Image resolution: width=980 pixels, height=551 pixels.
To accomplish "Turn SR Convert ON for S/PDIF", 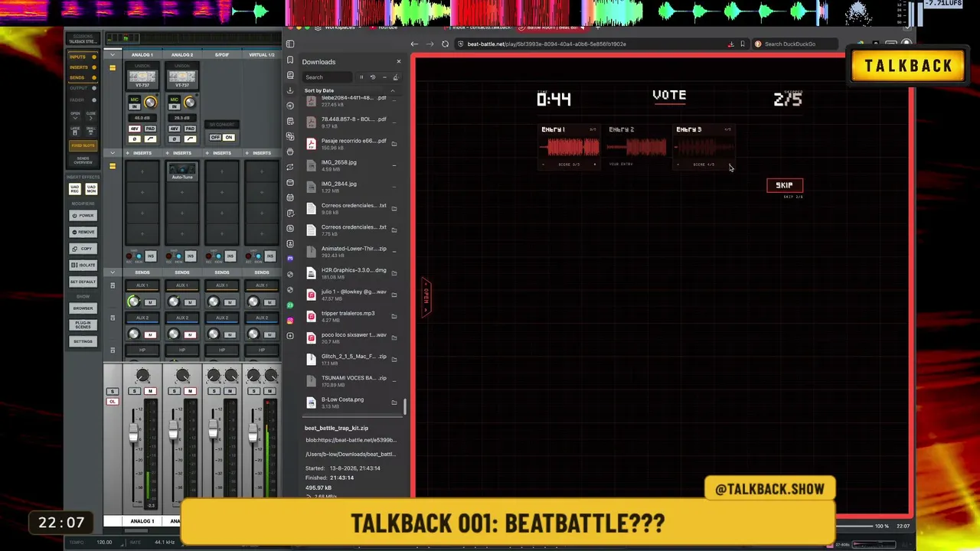I will (228, 138).
